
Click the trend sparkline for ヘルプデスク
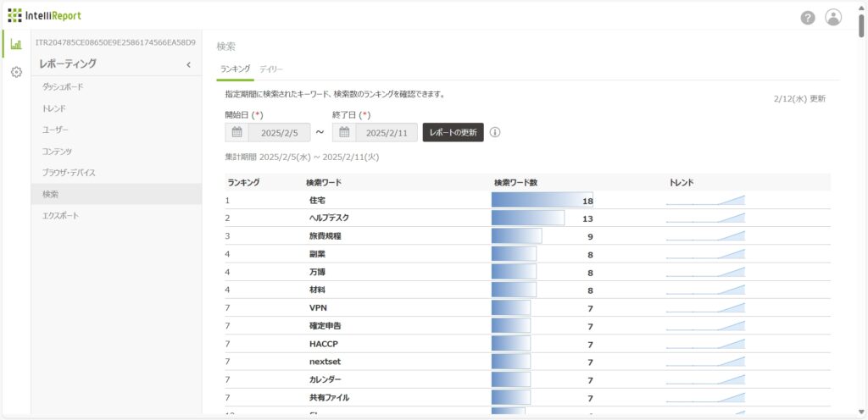pos(706,218)
